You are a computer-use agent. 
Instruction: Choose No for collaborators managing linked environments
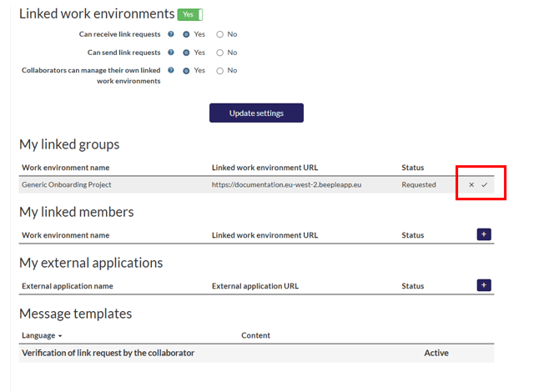pyautogui.click(x=220, y=71)
